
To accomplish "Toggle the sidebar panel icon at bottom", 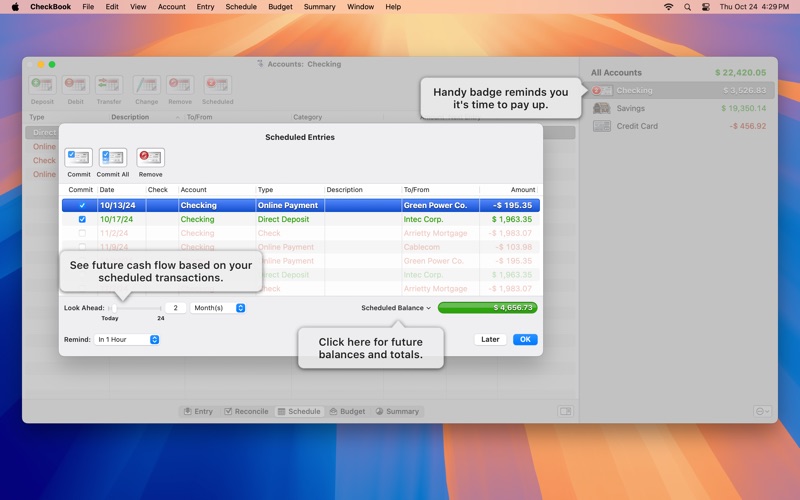I will (565, 411).
